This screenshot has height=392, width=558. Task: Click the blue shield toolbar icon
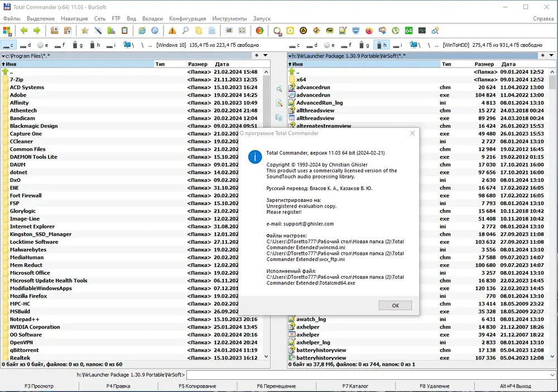point(356,31)
